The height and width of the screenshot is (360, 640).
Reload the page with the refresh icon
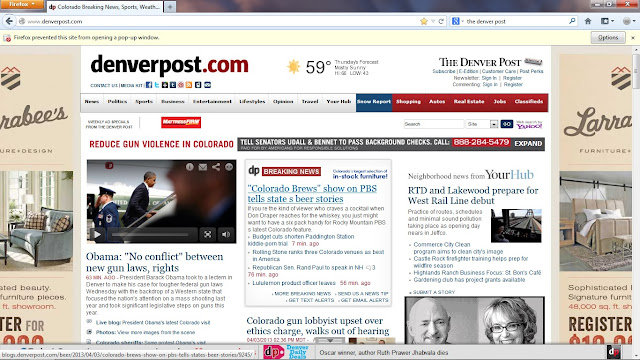(441, 21)
